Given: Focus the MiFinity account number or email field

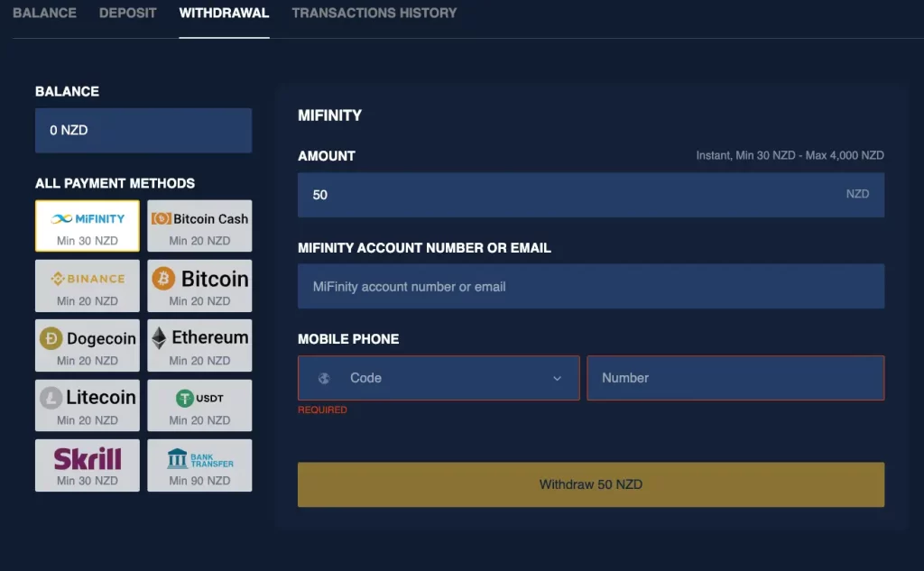Looking at the screenshot, I should (591, 286).
